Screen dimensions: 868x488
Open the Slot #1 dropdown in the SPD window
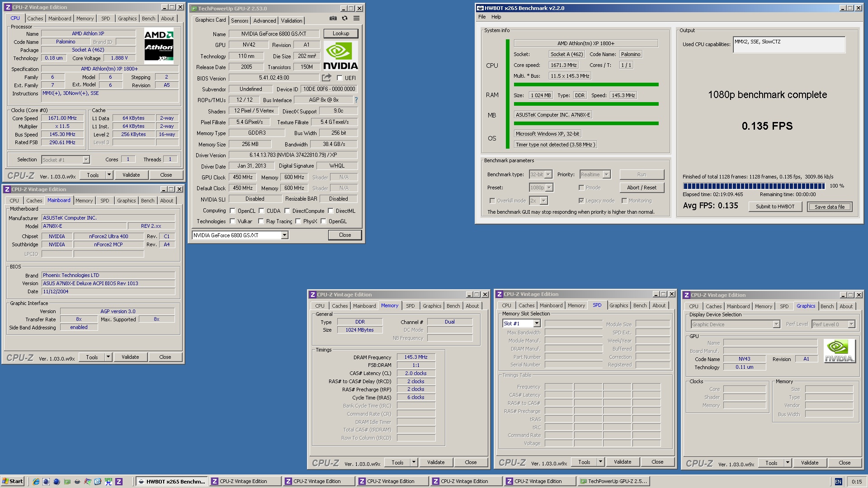(x=537, y=324)
